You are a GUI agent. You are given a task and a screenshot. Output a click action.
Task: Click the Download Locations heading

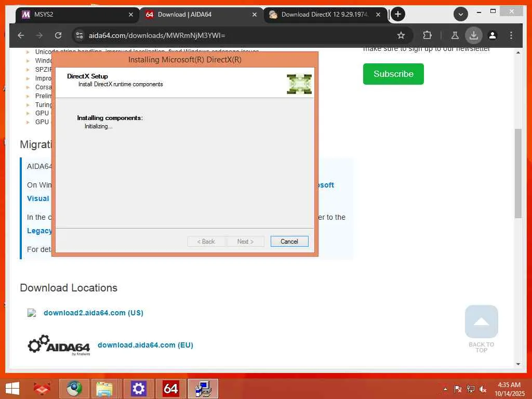click(69, 288)
